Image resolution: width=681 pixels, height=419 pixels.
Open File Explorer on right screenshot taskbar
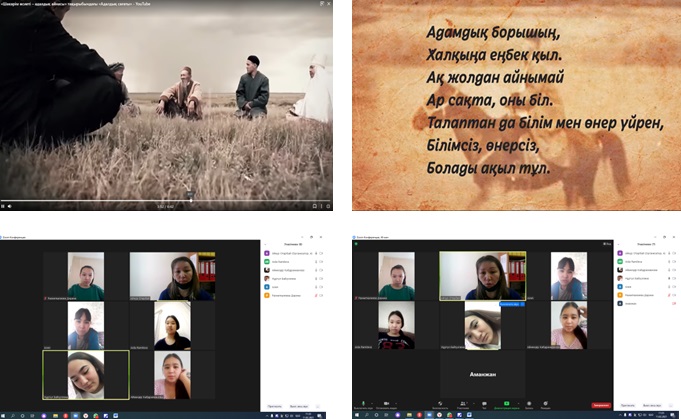409,415
